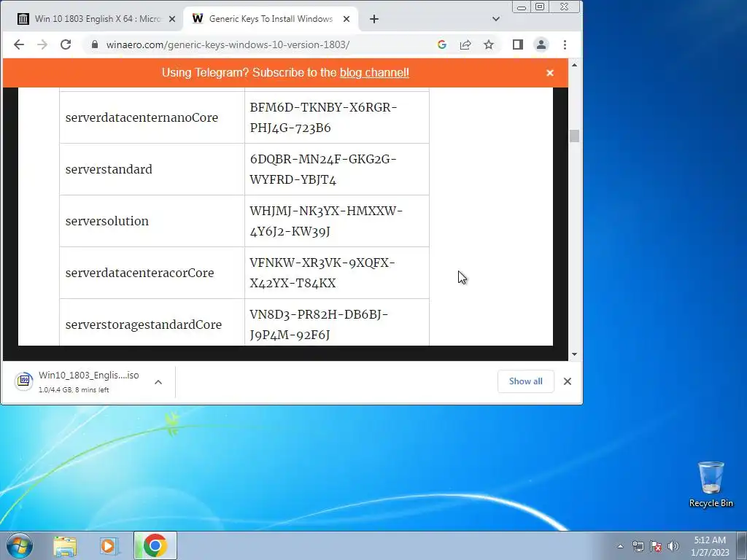Viewport: 747px width, 560px height.
Task: Click the page scrollbar down arrow
Action: [x=574, y=354]
